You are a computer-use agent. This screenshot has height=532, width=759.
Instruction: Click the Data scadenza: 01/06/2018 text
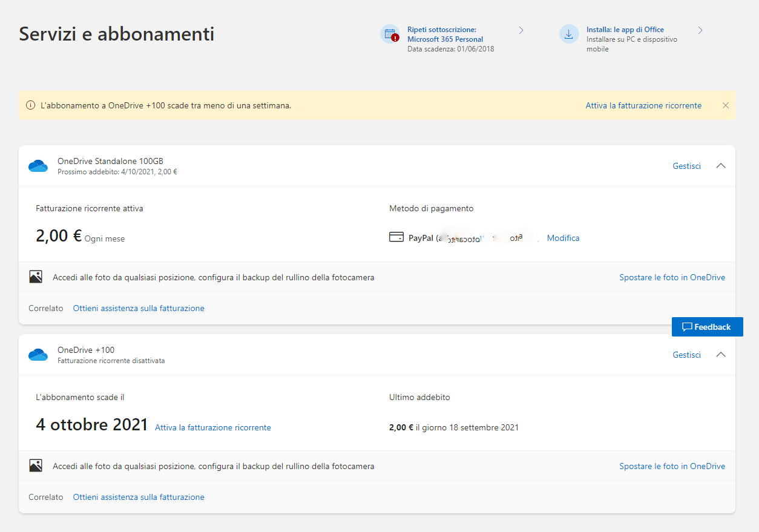(451, 49)
